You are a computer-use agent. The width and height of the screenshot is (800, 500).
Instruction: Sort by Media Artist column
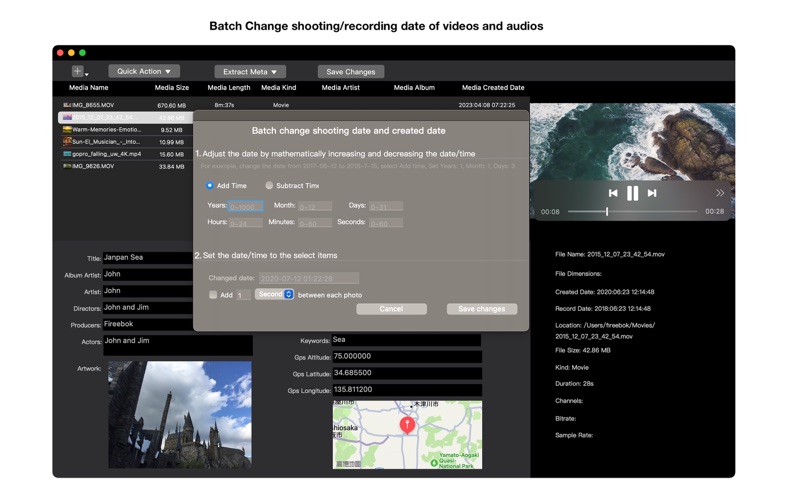coord(340,88)
